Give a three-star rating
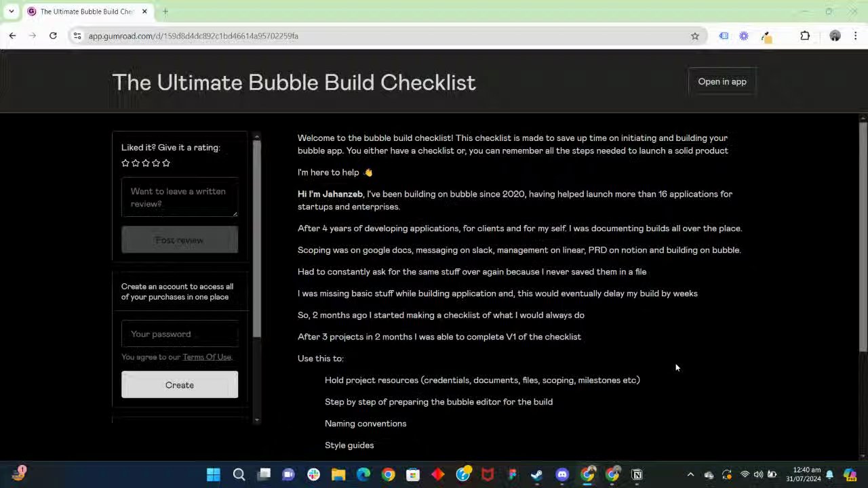 (x=146, y=163)
